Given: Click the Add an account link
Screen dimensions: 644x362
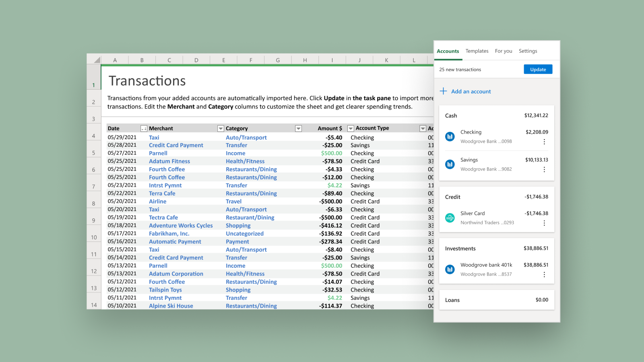Looking at the screenshot, I should click(471, 92).
